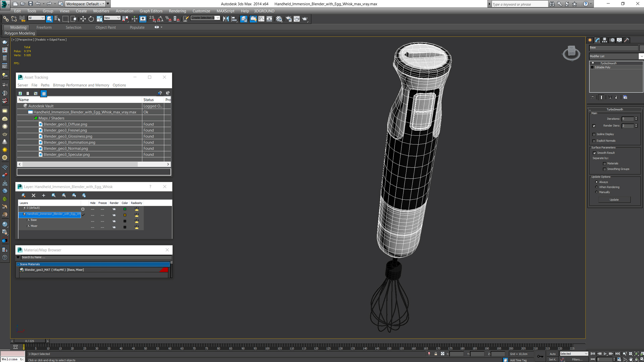Open Select by Name dialog
644x362 pixels.
click(57, 19)
